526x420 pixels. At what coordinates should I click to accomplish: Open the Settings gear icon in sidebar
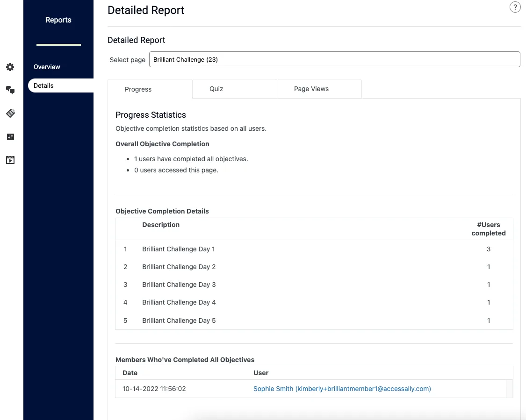[10, 67]
